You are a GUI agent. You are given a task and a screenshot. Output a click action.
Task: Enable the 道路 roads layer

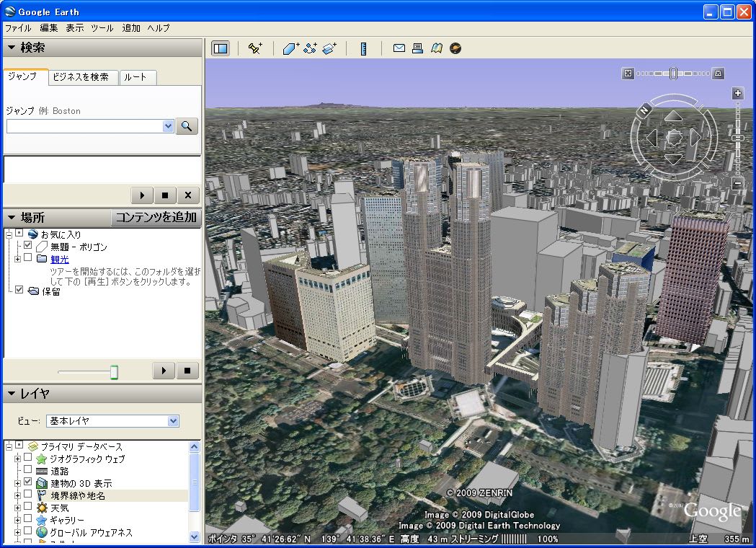coord(28,469)
